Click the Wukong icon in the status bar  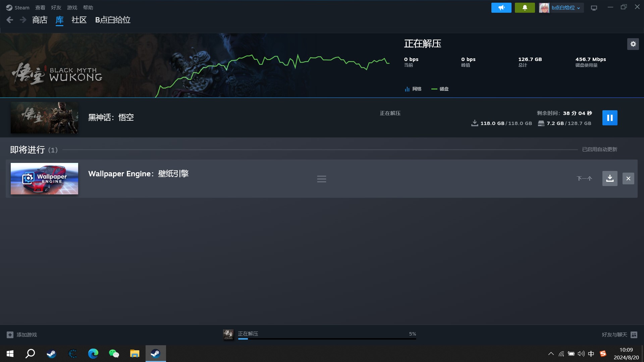click(x=228, y=335)
